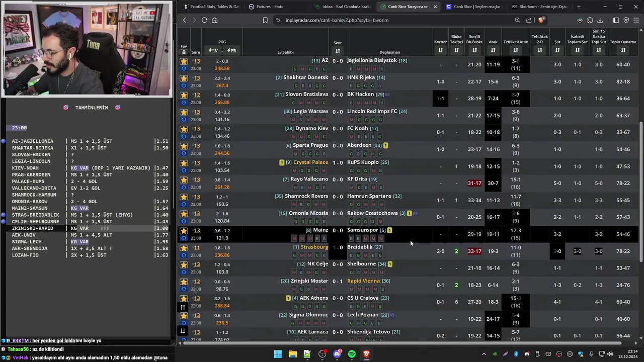
Task: Sort by Atak column arrows
Action: pos(493,50)
